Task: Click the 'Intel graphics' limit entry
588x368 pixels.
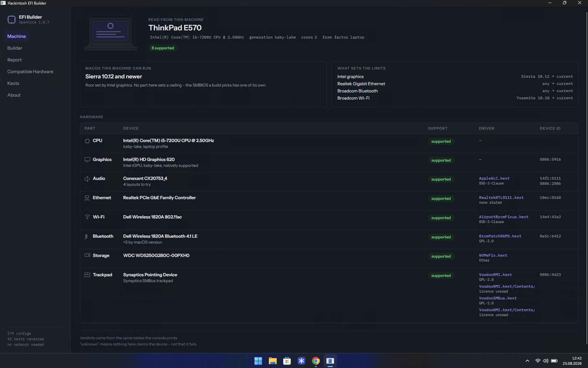Action: coord(351,76)
